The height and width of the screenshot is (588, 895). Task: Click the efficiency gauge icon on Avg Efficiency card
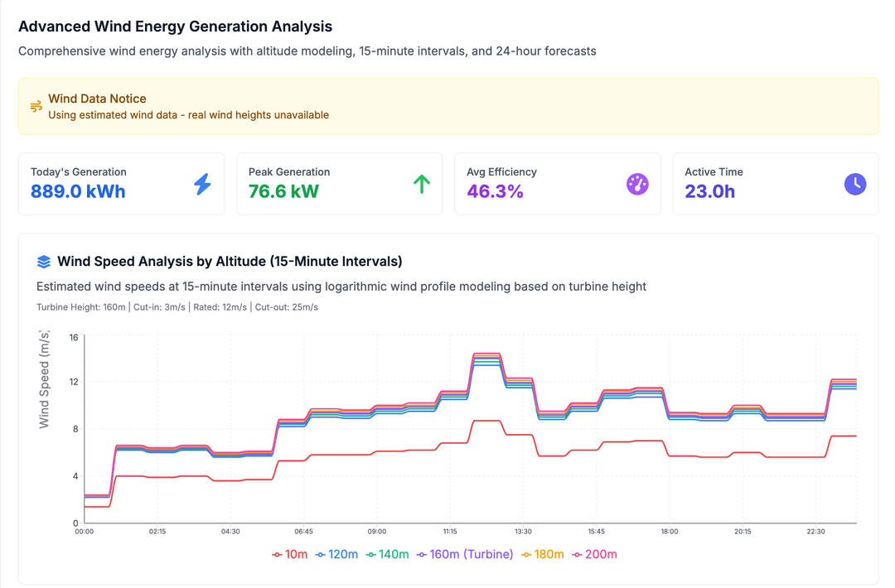tap(637, 184)
